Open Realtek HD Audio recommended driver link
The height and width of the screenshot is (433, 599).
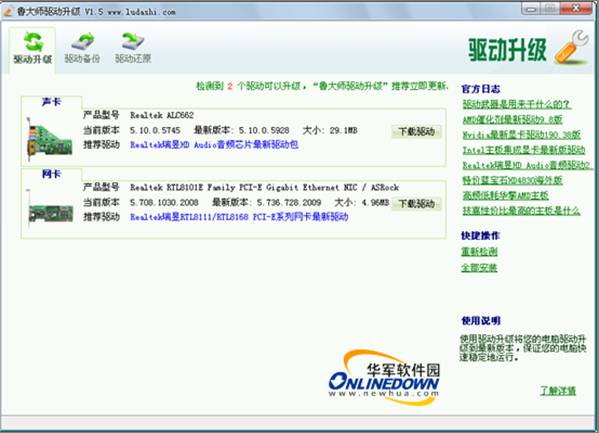214,145
